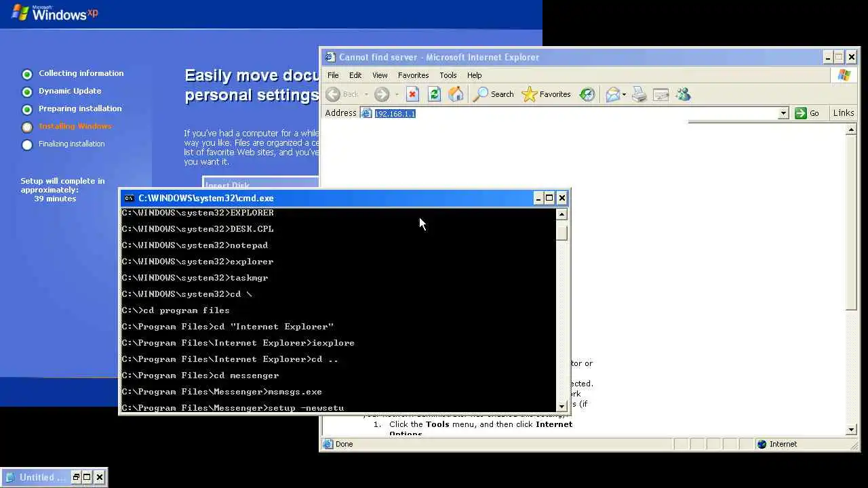The width and height of the screenshot is (868, 488).
Task: Open Search in the IE toolbar
Action: [494, 94]
